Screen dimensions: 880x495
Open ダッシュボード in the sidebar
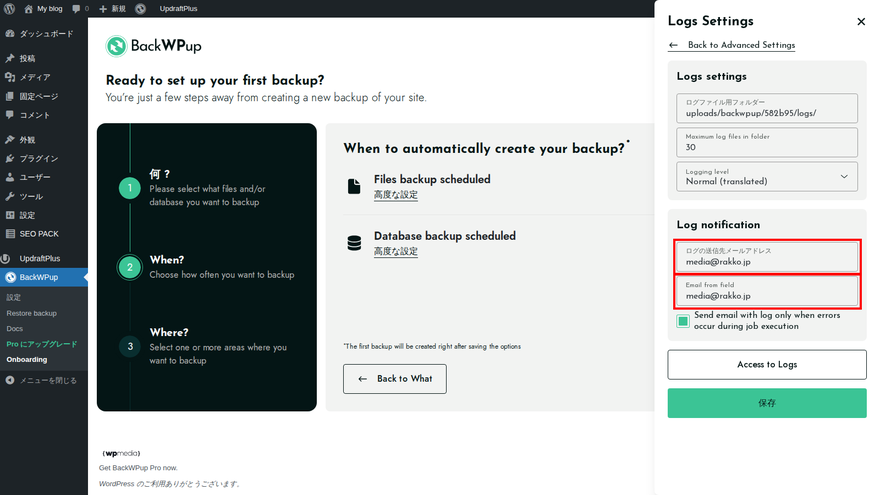click(44, 34)
